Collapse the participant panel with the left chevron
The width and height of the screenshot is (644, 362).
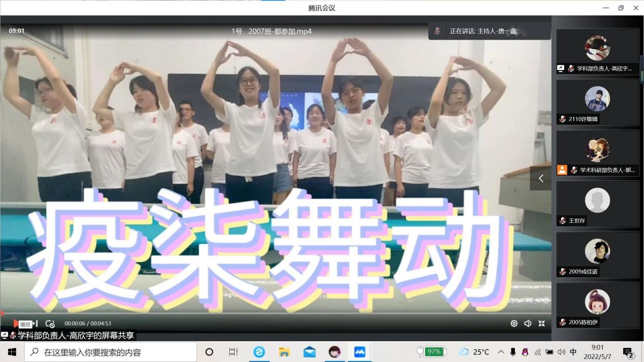click(x=540, y=178)
